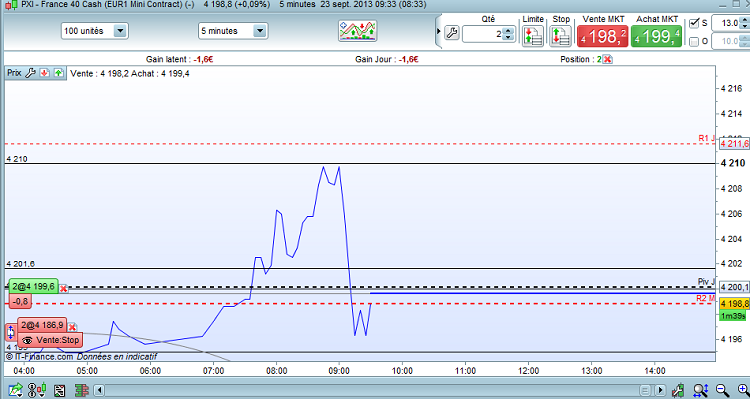Click the PXI window icon in title bar

(11, 4)
